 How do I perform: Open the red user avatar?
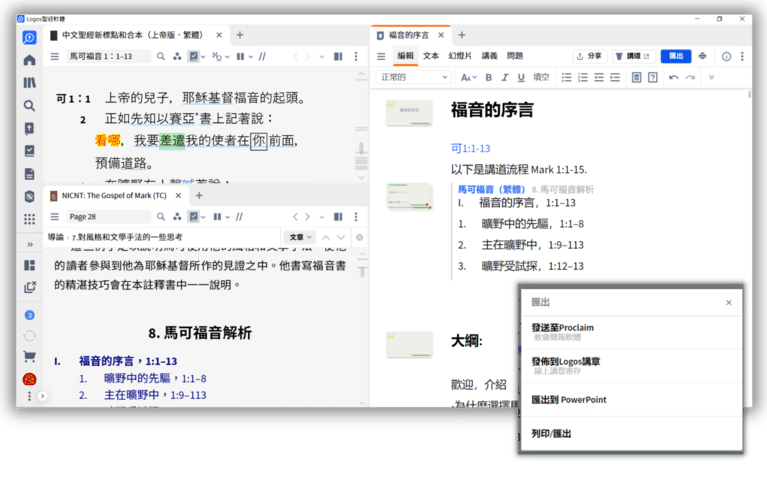(29, 379)
